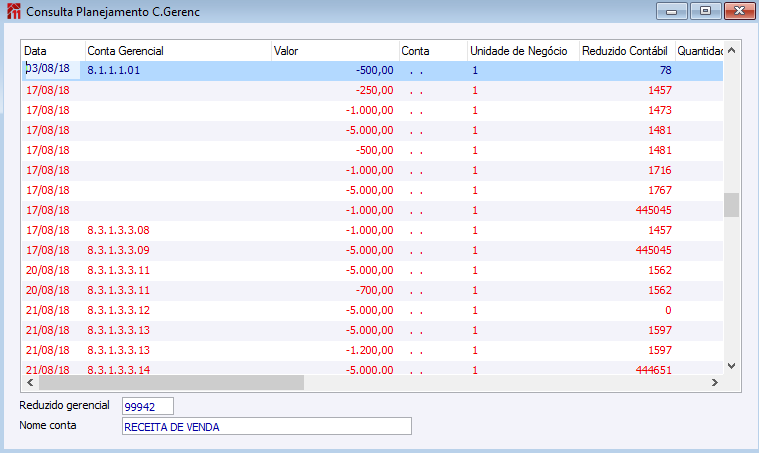Click Reduzido Contábil value 78
This screenshot has width=759, height=453.
666,70
